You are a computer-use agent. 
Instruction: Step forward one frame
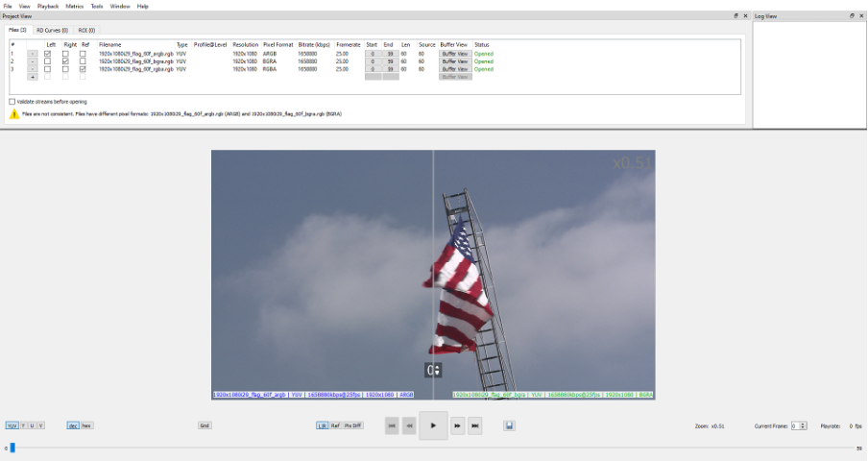457,425
